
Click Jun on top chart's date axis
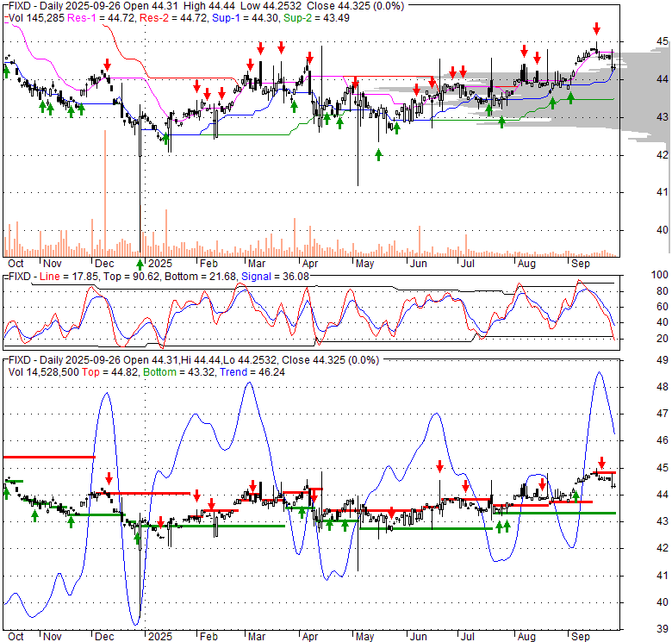[x=419, y=264]
